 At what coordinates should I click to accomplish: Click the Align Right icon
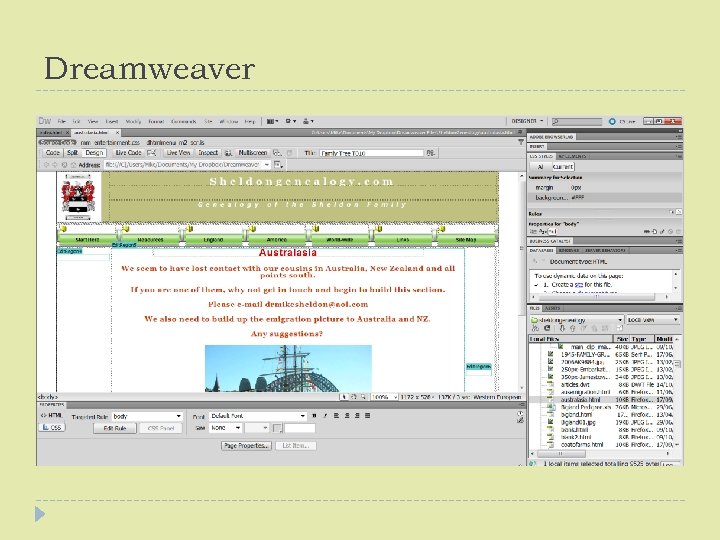pos(357,416)
